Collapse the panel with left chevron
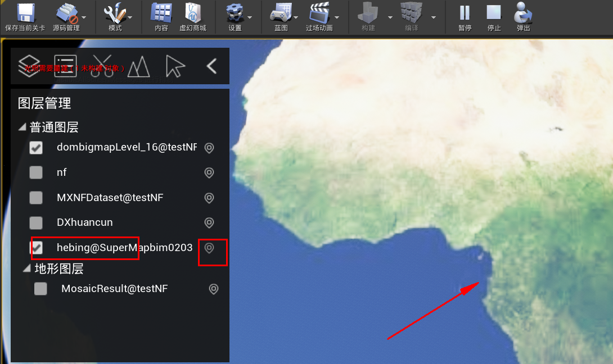Image resolution: width=613 pixels, height=364 pixels. (211, 66)
